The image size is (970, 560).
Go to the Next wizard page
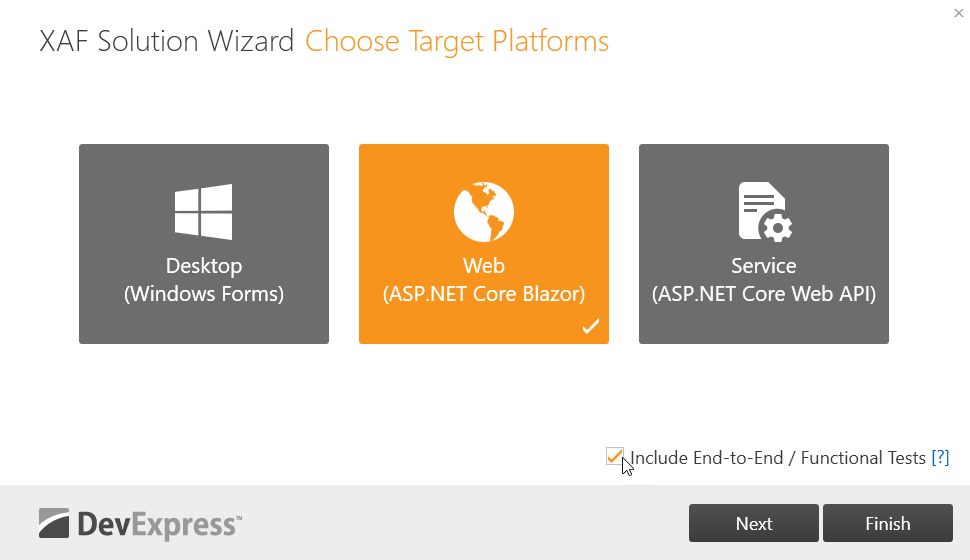tap(753, 523)
